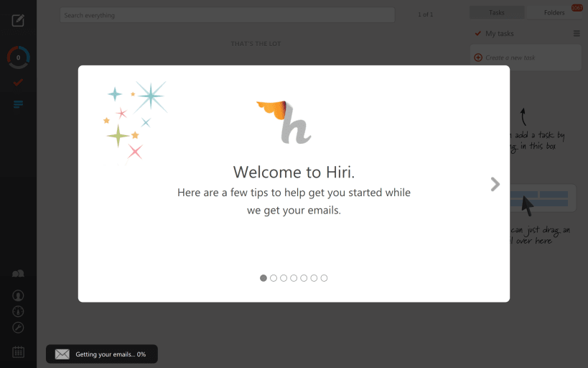This screenshot has height=368, width=588.
Task: Click the envelope icon in email status bar
Action: tap(62, 354)
